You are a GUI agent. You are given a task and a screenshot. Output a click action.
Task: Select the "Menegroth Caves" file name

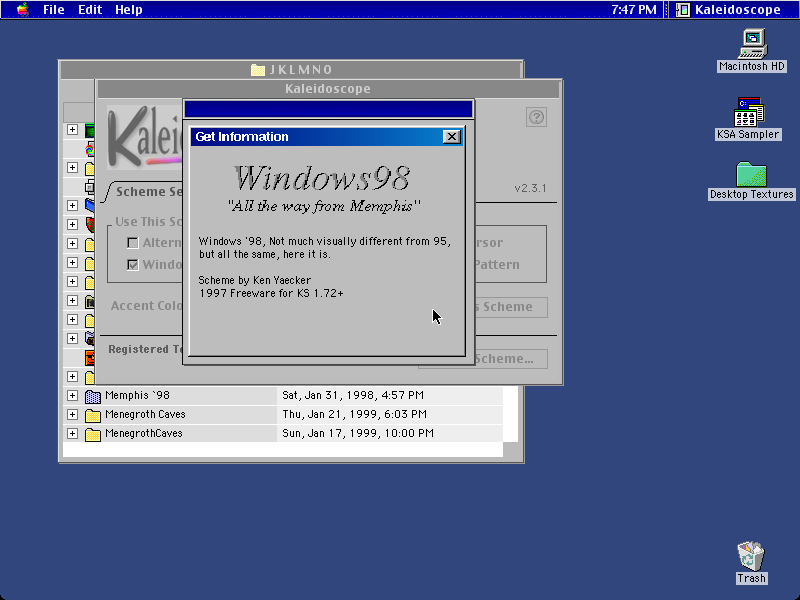coord(145,414)
